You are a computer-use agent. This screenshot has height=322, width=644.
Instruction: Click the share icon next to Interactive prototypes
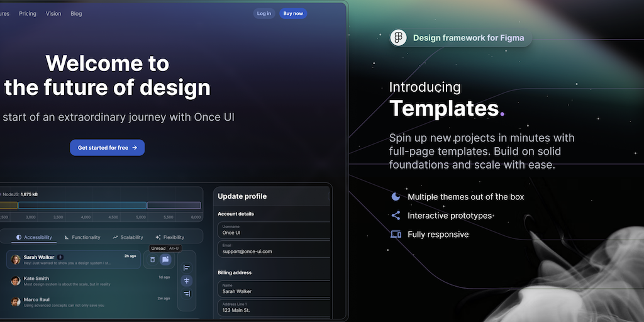(396, 216)
